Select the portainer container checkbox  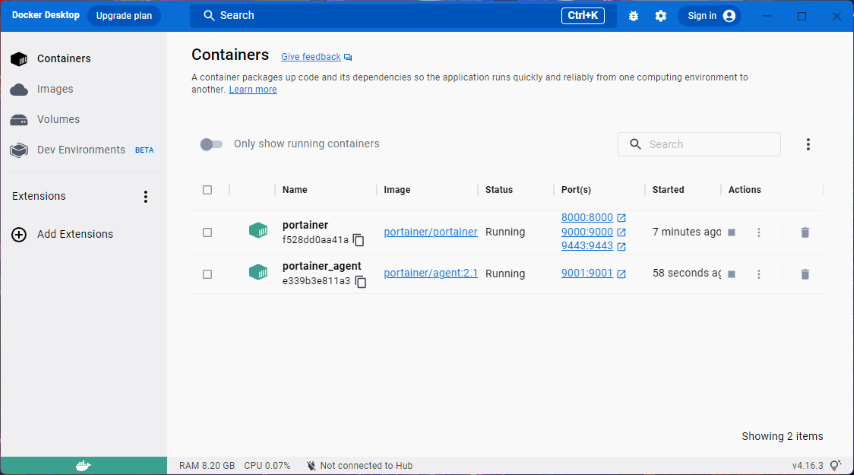click(208, 233)
